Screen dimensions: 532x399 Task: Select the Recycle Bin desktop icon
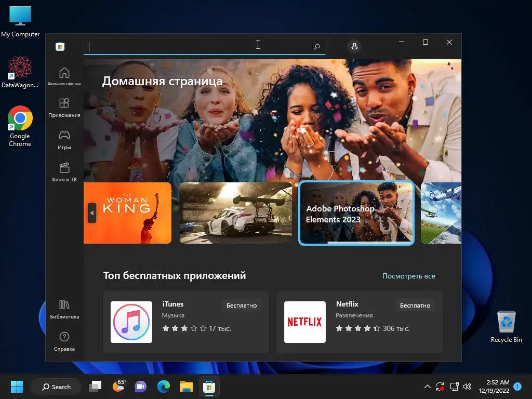click(x=506, y=327)
